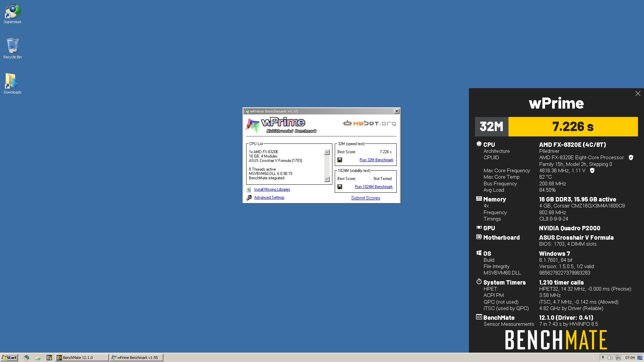644x362 pixels.
Task: Click the BenchMate quick launch icon in taskbar
Action: [49, 358]
